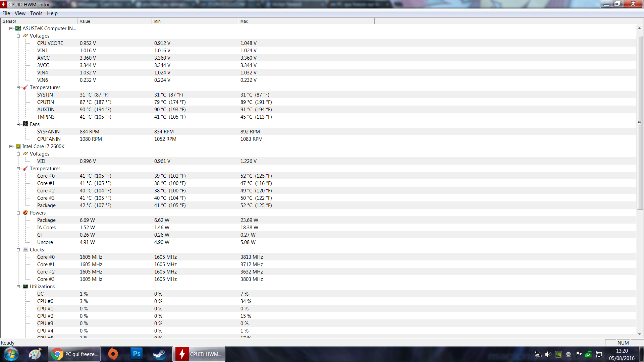Open Photoshop from the taskbar
Viewport: 644px width, 362px height.
pos(137,354)
